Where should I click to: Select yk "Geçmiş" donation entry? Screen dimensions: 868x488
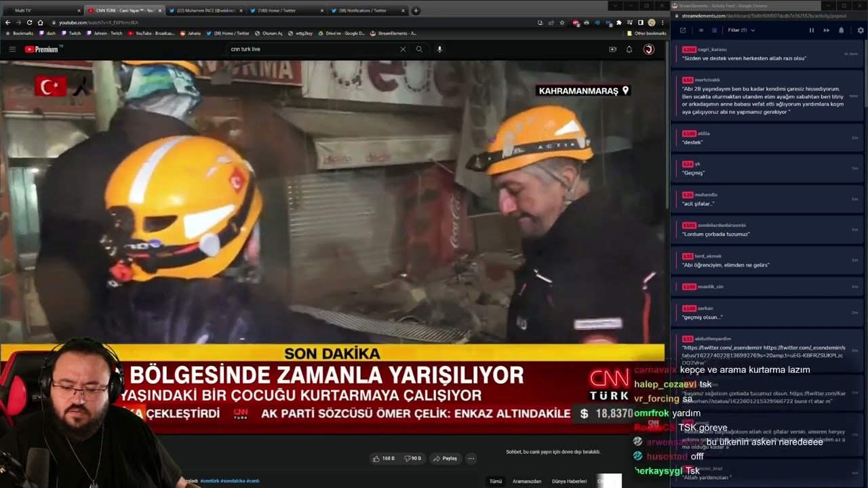[x=768, y=169]
